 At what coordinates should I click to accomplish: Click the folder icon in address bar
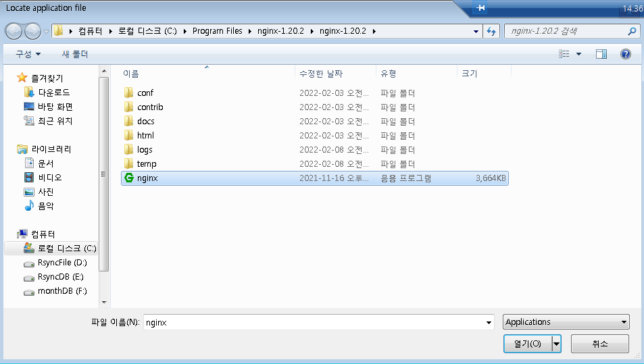pos(59,31)
